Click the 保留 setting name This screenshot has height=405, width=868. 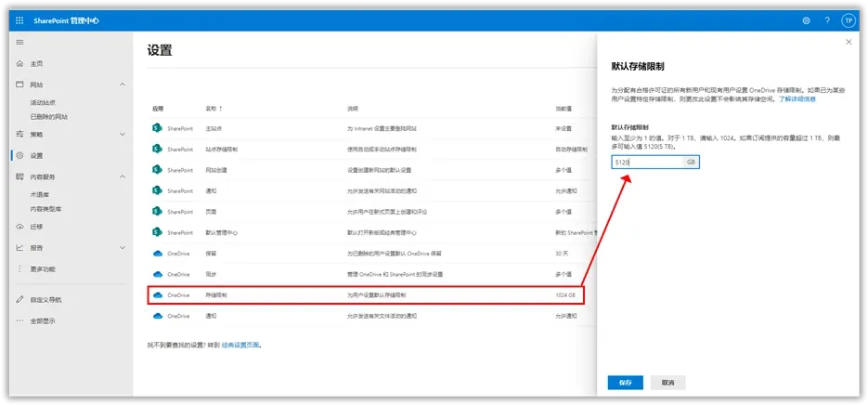211,254
